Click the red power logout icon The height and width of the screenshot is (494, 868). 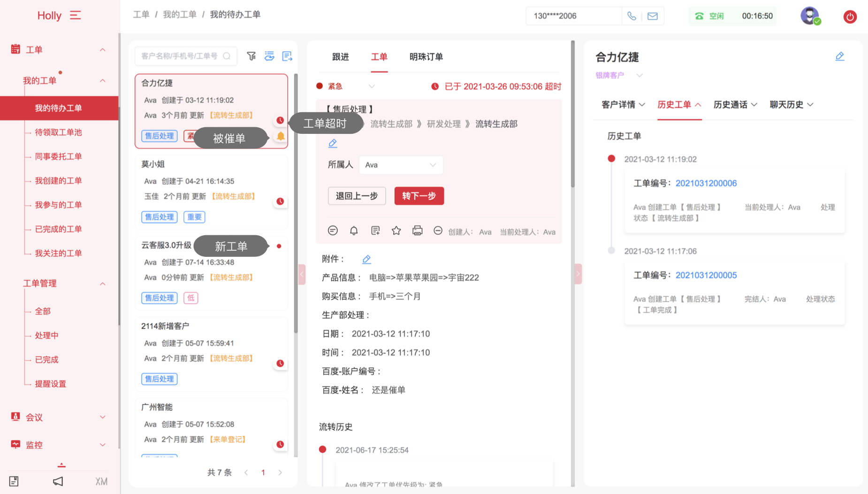click(x=850, y=17)
